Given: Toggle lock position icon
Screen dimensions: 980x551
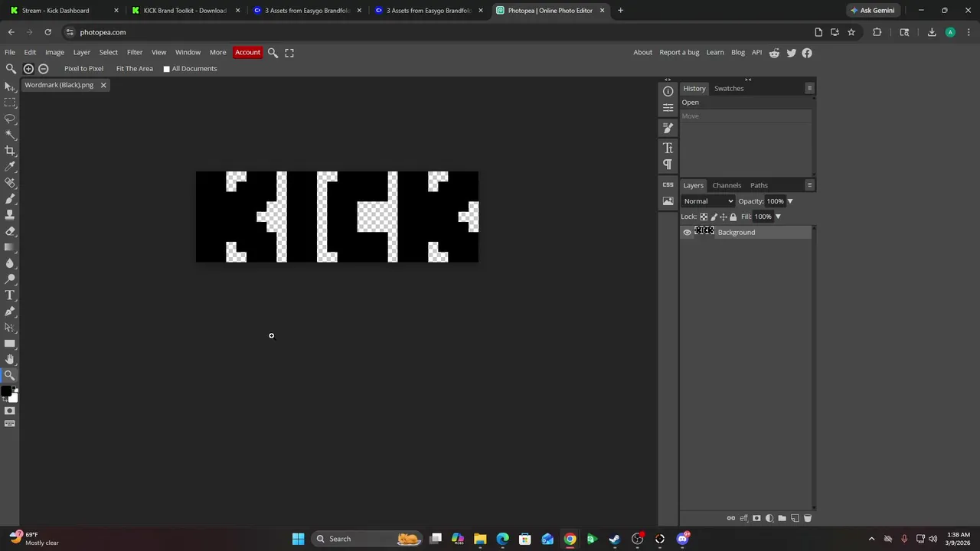Looking at the screenshot, I should 723,217.
